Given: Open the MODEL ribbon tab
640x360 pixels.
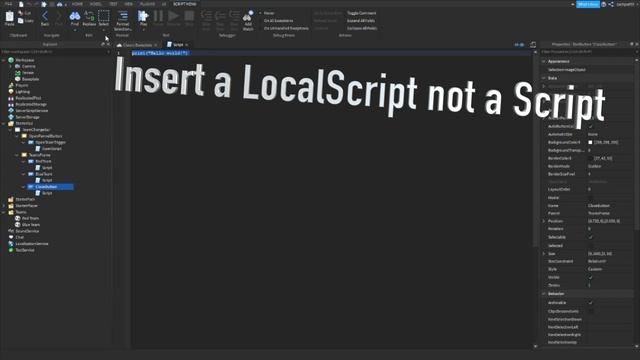Looking at the screenshot, I should [x=96, y=4].
